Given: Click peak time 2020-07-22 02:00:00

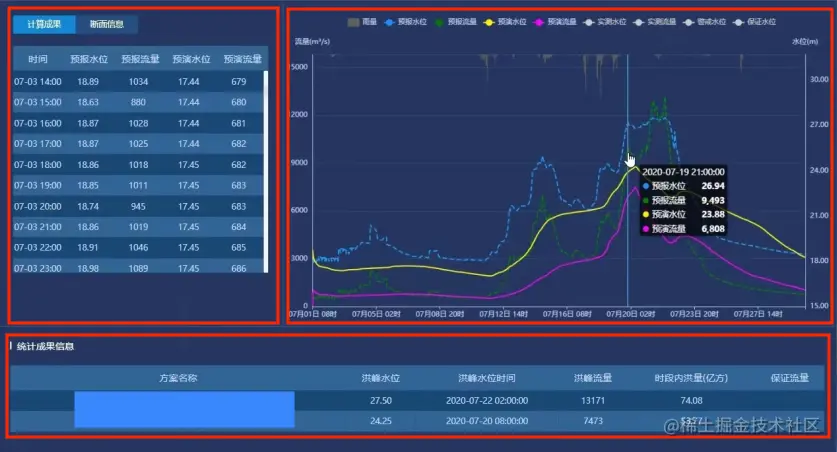Looking at the screenshot, I should pos(487,400).
